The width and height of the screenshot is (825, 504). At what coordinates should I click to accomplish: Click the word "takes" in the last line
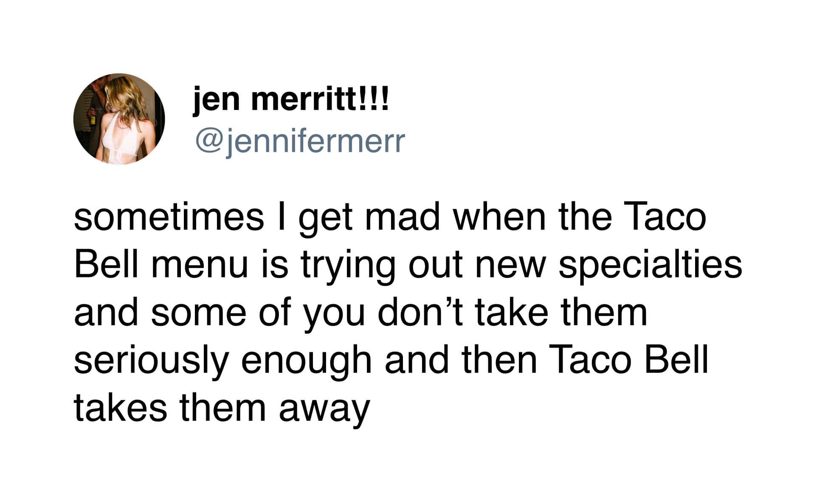[121, 407]
